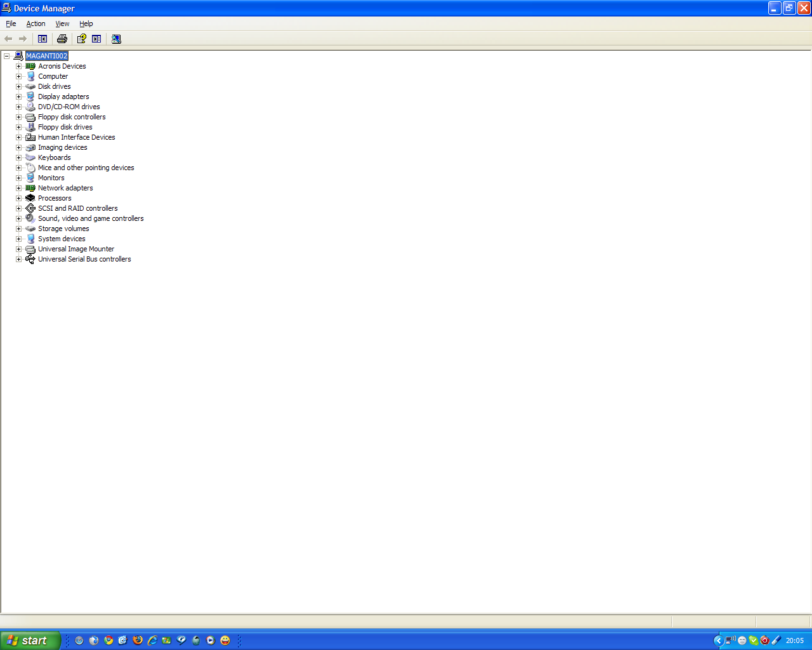The height and width of the screenshot is (650, 812).
Task: Select the Monitors label
Action: pos(51,178)
